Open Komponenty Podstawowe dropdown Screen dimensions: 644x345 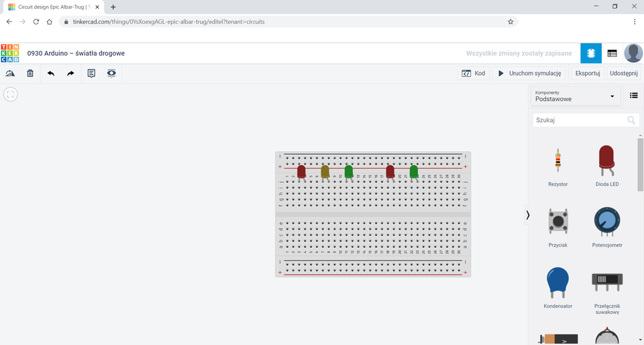pos(576,96)
